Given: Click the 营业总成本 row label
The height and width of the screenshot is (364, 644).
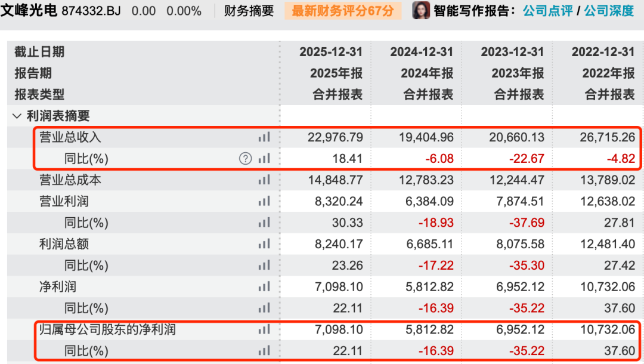Looking at the screenshot, I should point(70,180).
